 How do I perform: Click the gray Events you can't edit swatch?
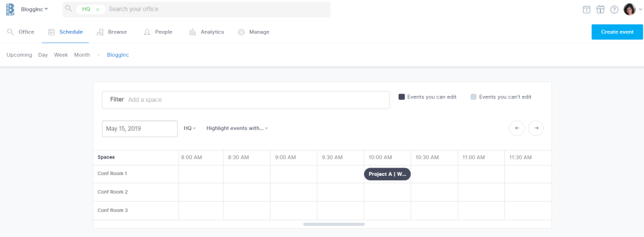click(473, 97)
